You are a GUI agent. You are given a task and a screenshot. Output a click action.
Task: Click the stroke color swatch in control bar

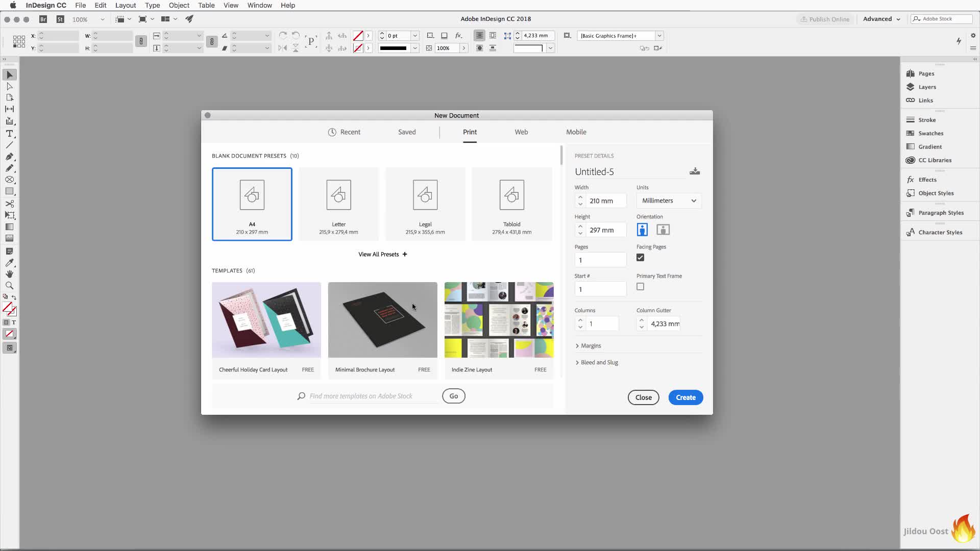pos(358,48)
